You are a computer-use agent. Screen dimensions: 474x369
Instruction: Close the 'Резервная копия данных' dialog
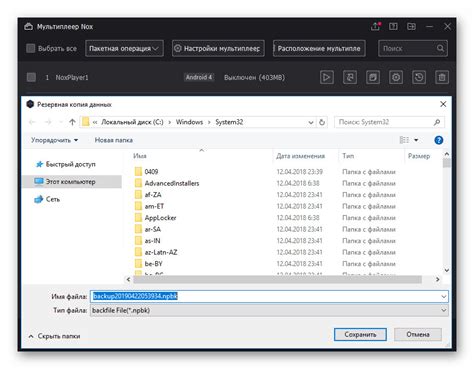pos(443,104)
